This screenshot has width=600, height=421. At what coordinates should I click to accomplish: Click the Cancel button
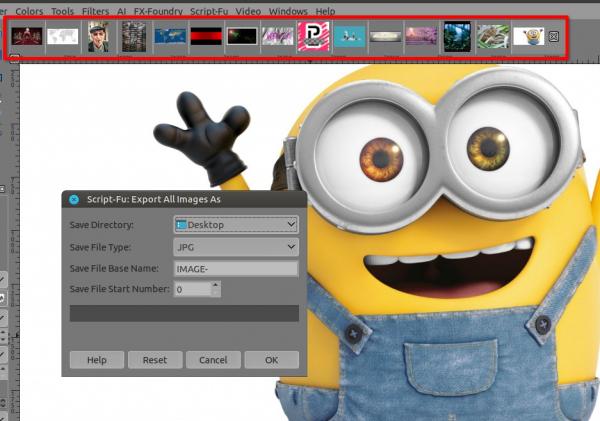(x=213, y=360)
